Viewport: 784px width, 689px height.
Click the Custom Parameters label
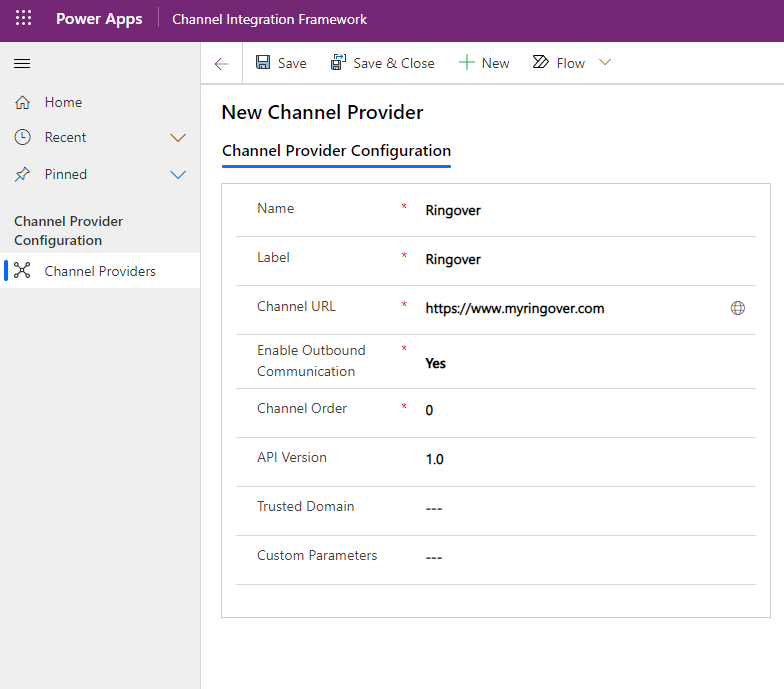pyautogui.click(x=317, y=555)
